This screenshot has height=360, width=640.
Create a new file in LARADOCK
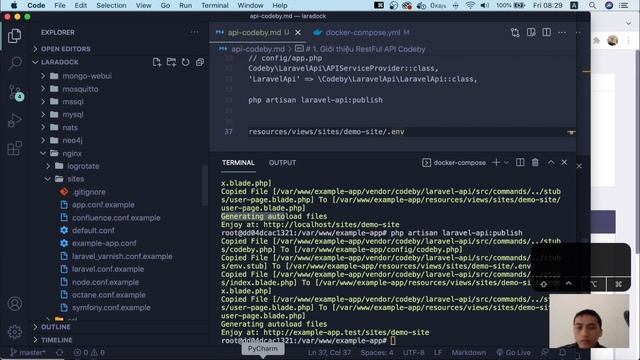[157, 62]
